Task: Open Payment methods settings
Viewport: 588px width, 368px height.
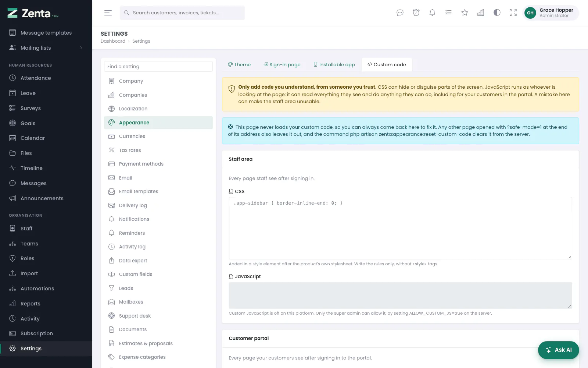Action: [158, 164]
